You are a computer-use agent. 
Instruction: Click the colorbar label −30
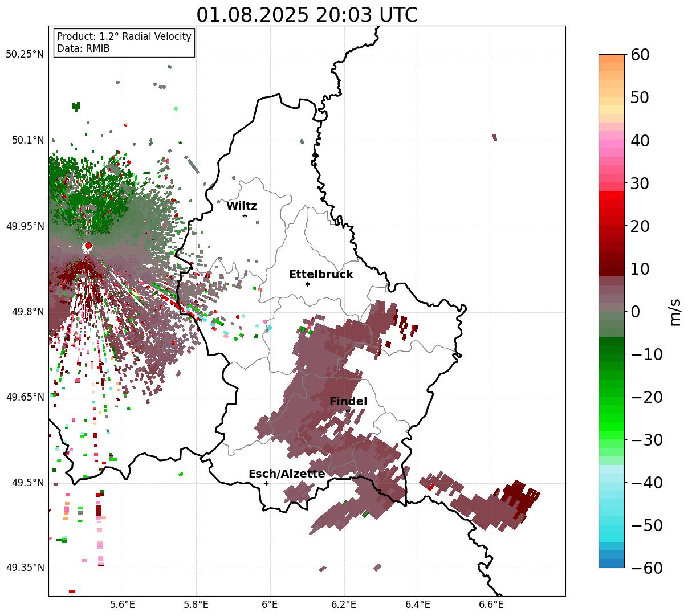(x=646, y=439)
